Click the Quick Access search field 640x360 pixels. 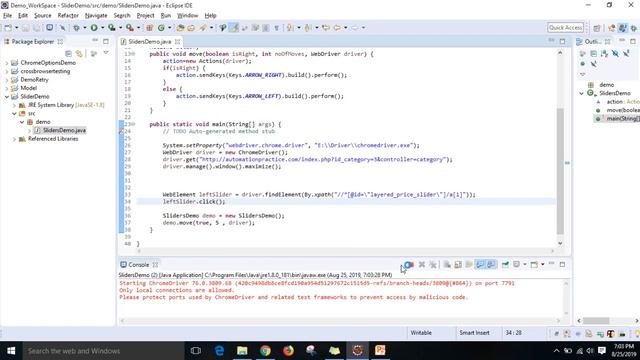[565, 28]
